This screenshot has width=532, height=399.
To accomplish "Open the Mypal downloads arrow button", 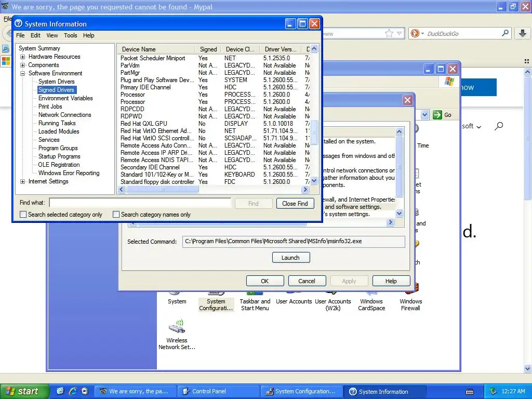I will (x=523, y=33).
